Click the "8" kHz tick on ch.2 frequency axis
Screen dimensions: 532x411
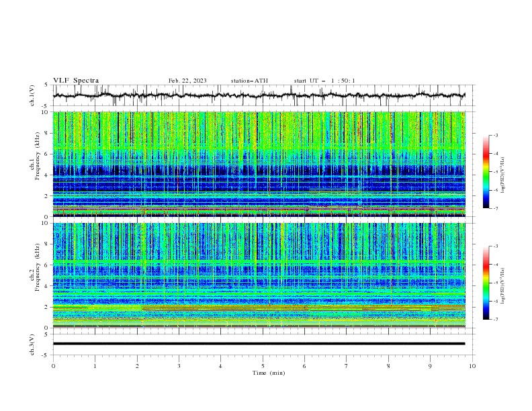(x=47, y=244)
